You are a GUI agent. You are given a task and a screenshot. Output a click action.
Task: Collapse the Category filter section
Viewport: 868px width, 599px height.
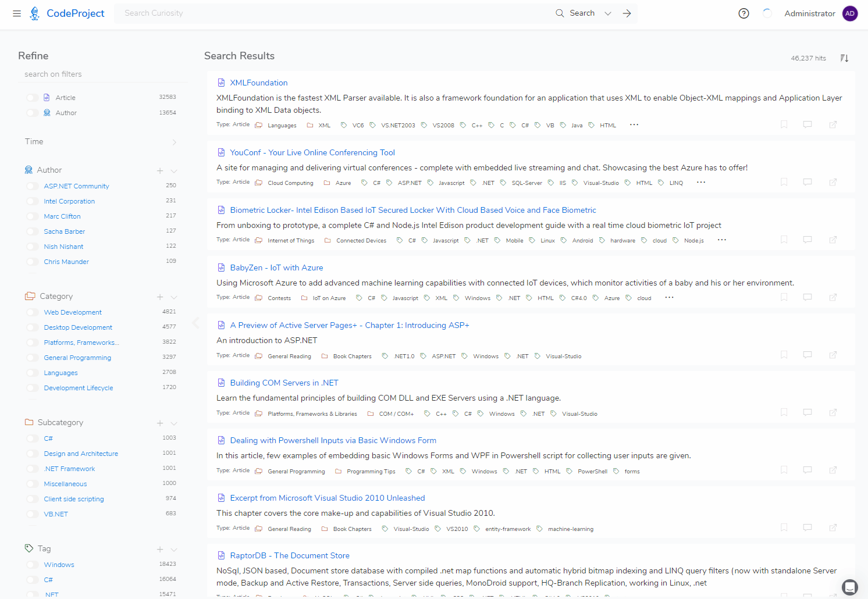[174, 297]
